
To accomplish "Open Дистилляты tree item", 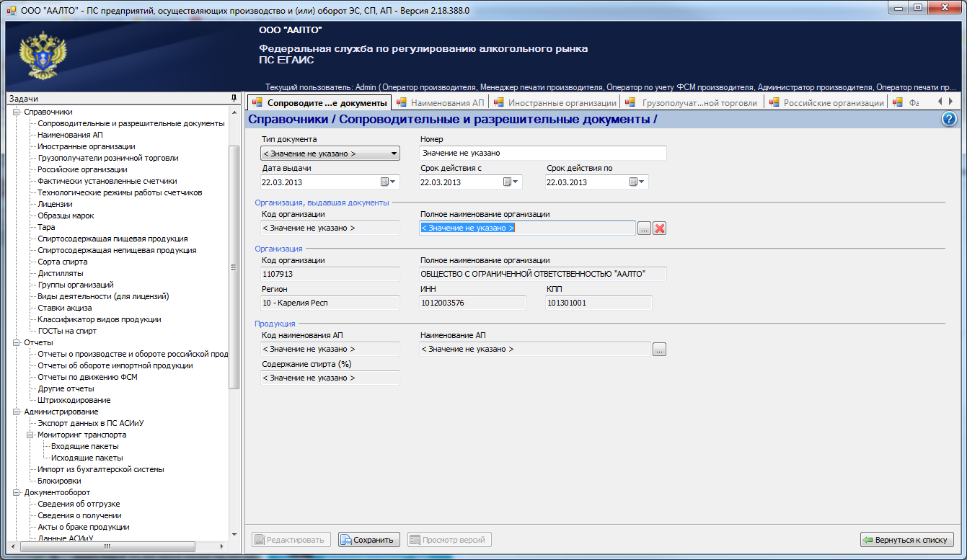I will 60,273.
